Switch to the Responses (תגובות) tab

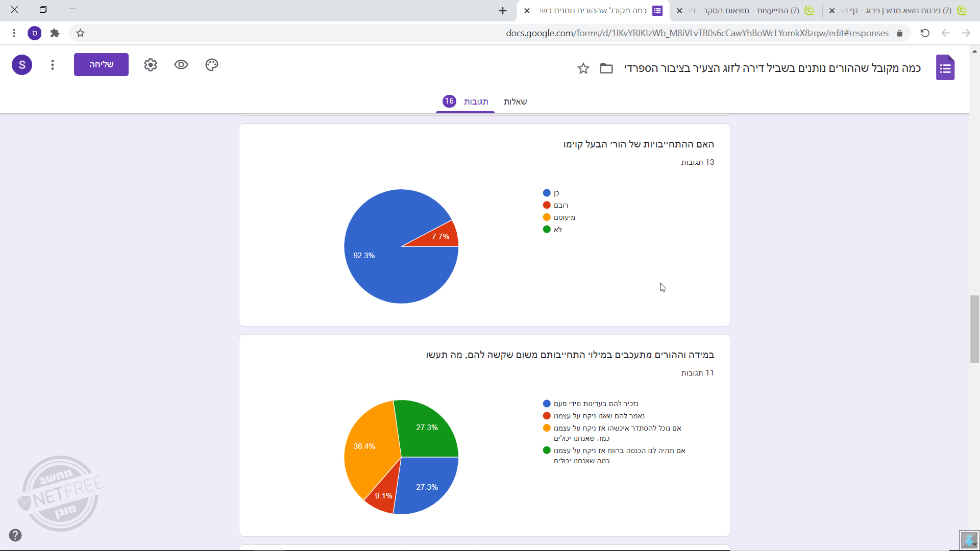coord(476,102)
